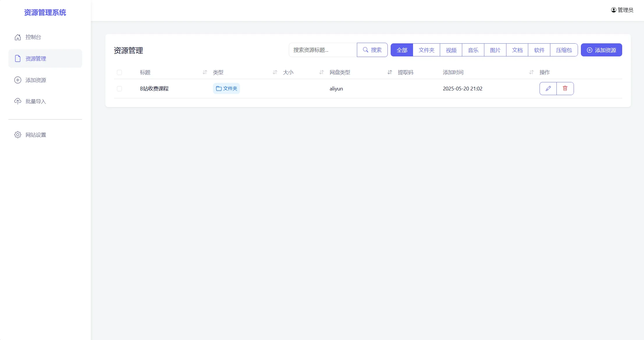Open 网站设置 with the gear icon
Screen dimensions: 644x340
(x=17, y=135)
